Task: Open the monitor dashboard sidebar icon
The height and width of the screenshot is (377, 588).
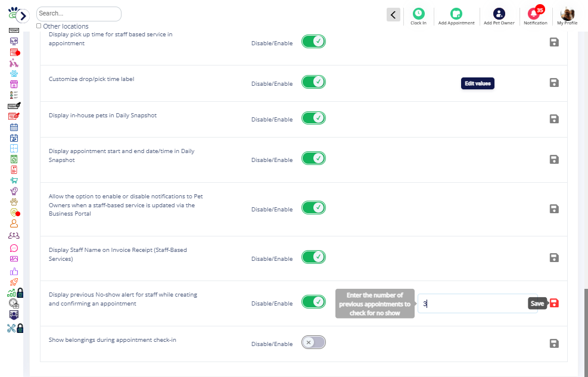Action: coord(14,41)
